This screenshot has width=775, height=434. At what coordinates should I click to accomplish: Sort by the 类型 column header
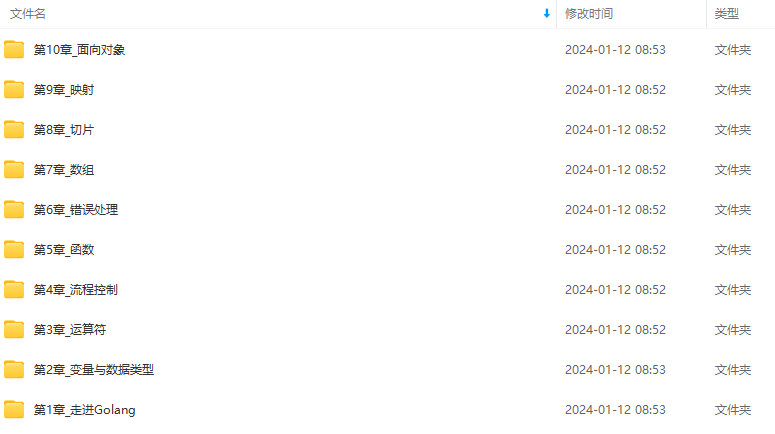pos(727,14)
